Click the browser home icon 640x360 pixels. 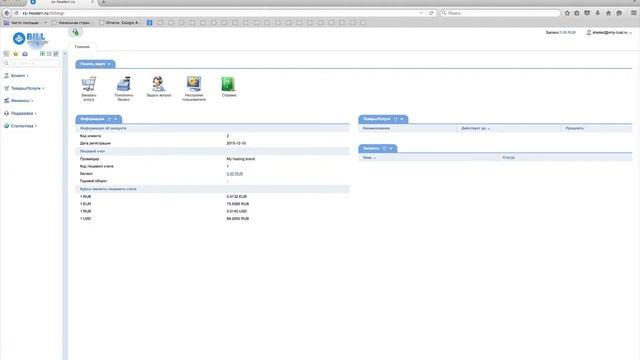point(608,13)
